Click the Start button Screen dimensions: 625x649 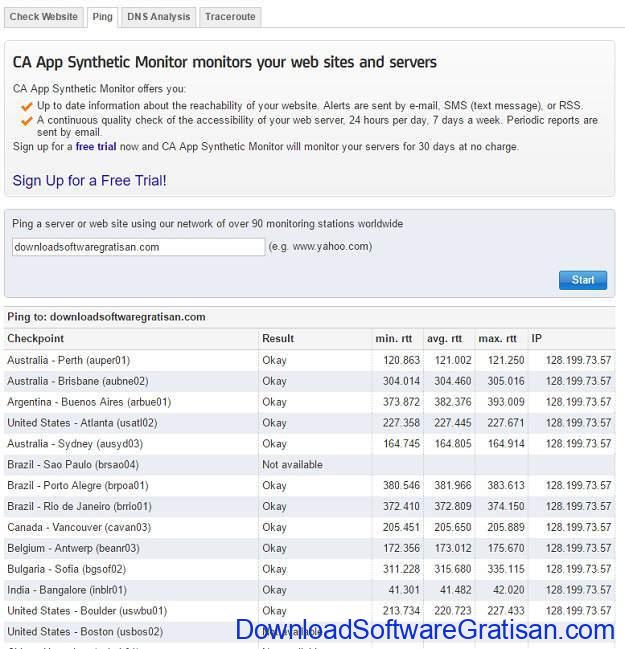(583, 280)
